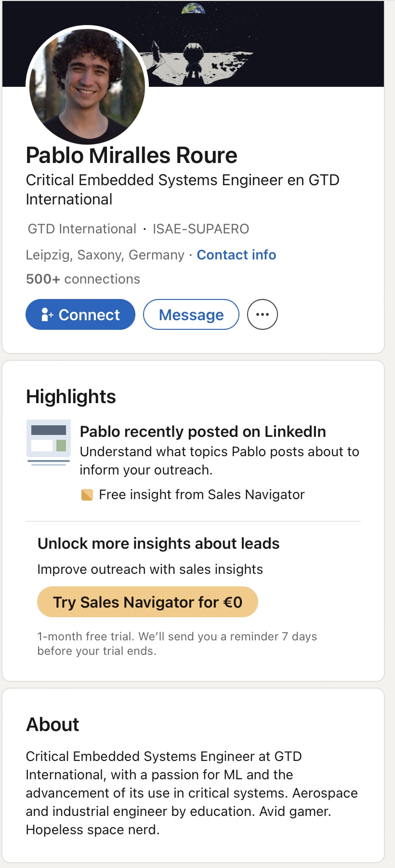Click the astronaut figure in cover banner

tap(194, 57)
